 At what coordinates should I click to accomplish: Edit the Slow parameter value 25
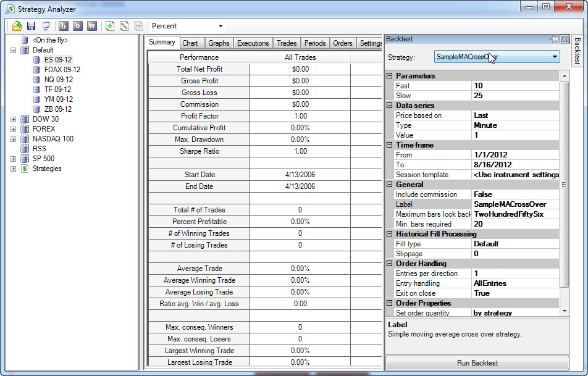pyautogui.click(x=515, y=96)
